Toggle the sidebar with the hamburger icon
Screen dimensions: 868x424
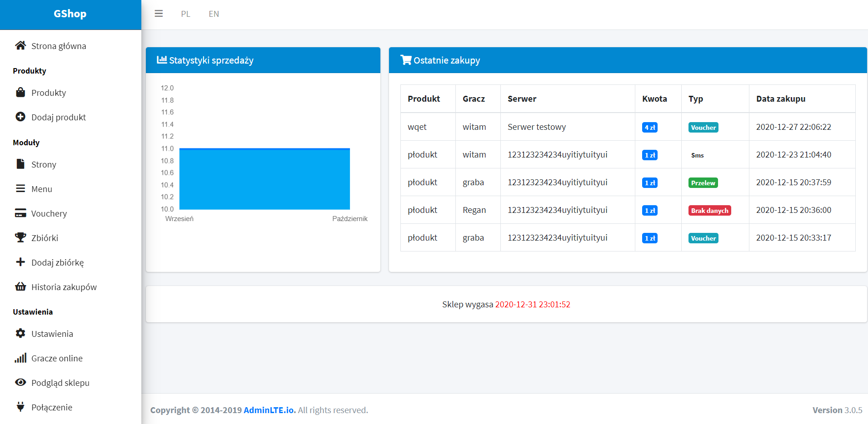[159, 14]
